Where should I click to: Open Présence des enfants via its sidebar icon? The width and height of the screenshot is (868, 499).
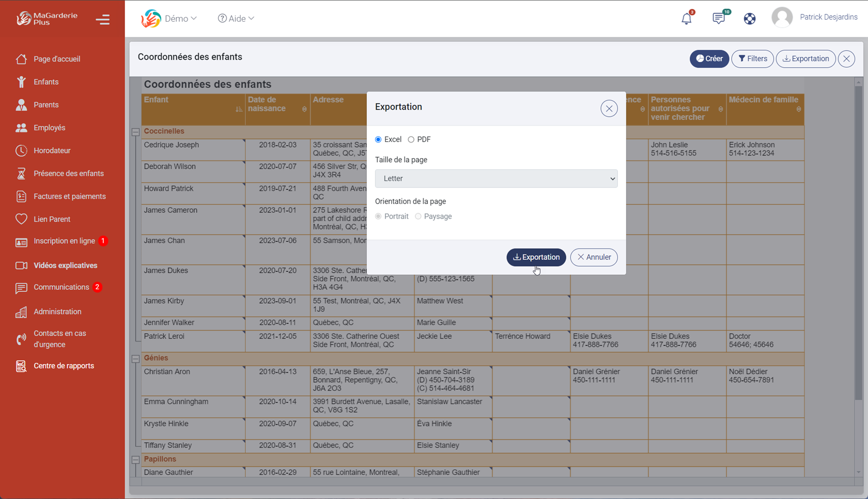pos(21,173)
